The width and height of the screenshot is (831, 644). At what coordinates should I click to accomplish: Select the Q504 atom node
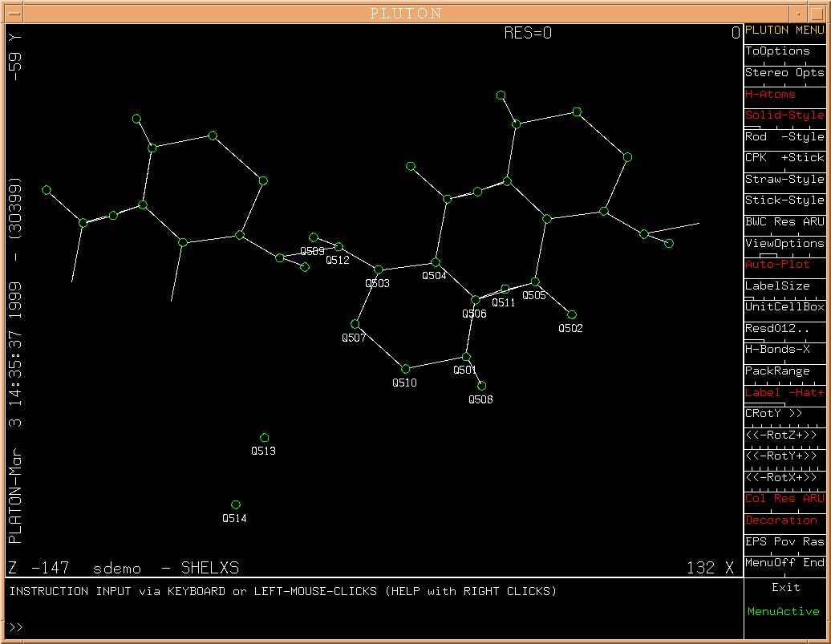click(x=436, y=262)
